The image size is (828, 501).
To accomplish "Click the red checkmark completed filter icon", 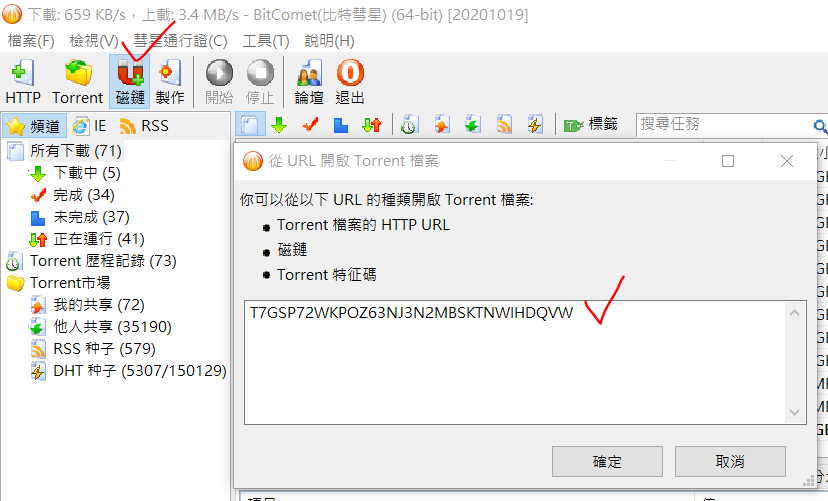I will tap(310, 125).
